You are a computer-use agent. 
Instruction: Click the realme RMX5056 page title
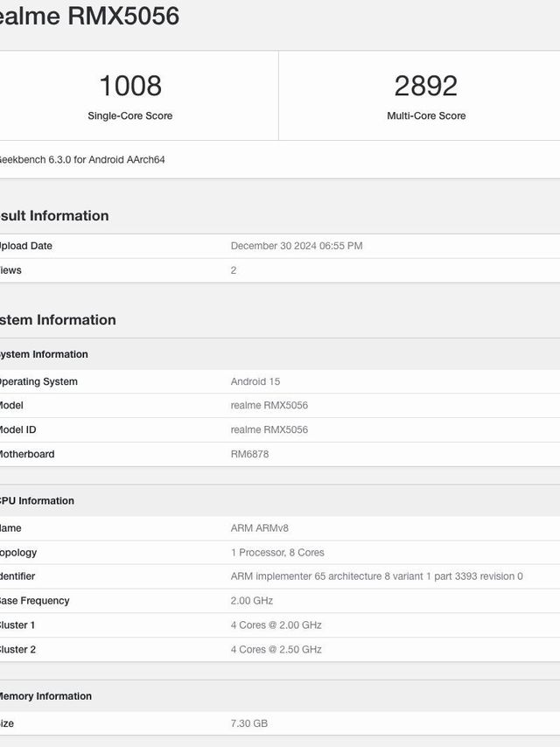(x=89, y=15)
